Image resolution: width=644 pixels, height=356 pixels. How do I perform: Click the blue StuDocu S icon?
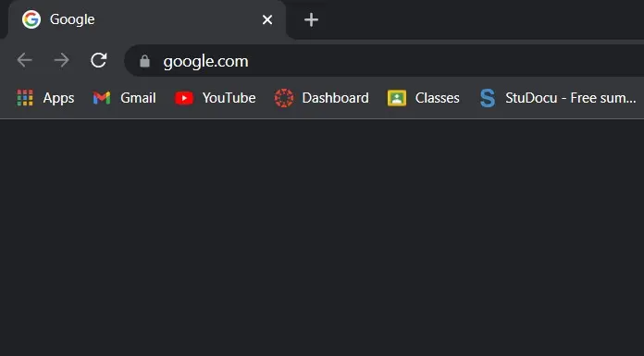488,98
